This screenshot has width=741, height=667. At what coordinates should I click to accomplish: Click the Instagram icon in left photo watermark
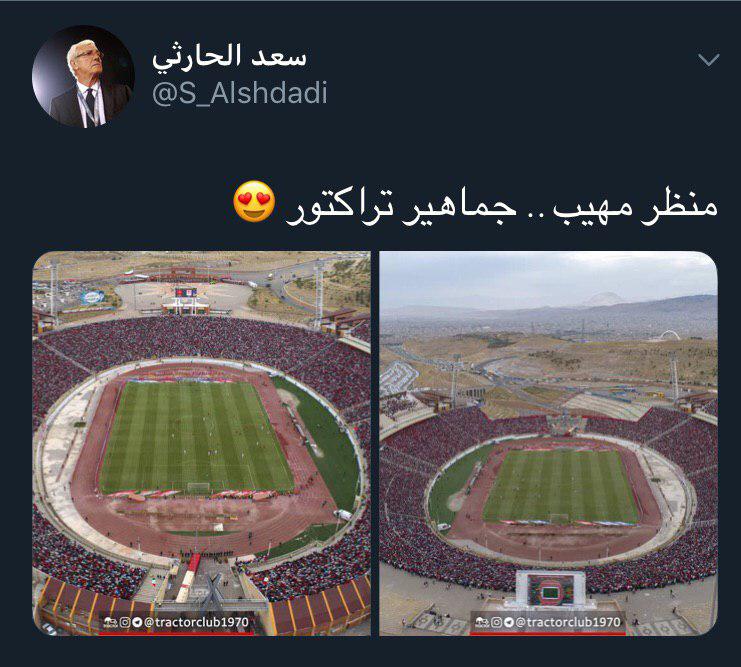[x=124, y=623]
